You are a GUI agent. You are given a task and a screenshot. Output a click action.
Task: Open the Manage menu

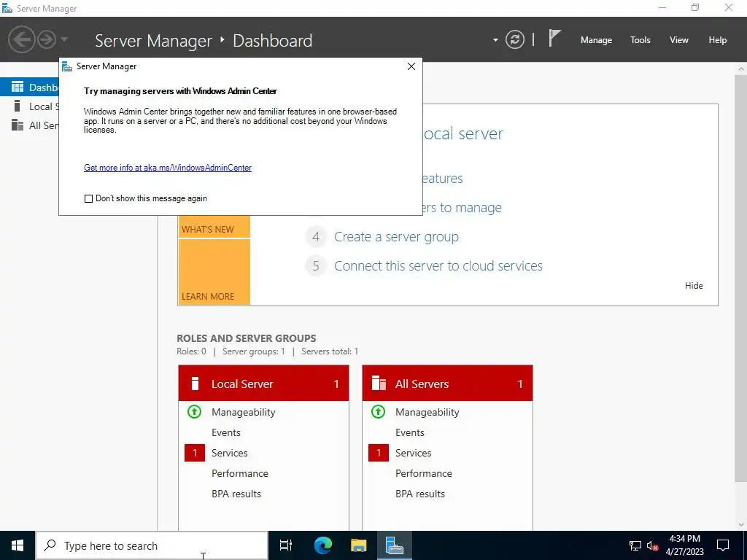596,40
